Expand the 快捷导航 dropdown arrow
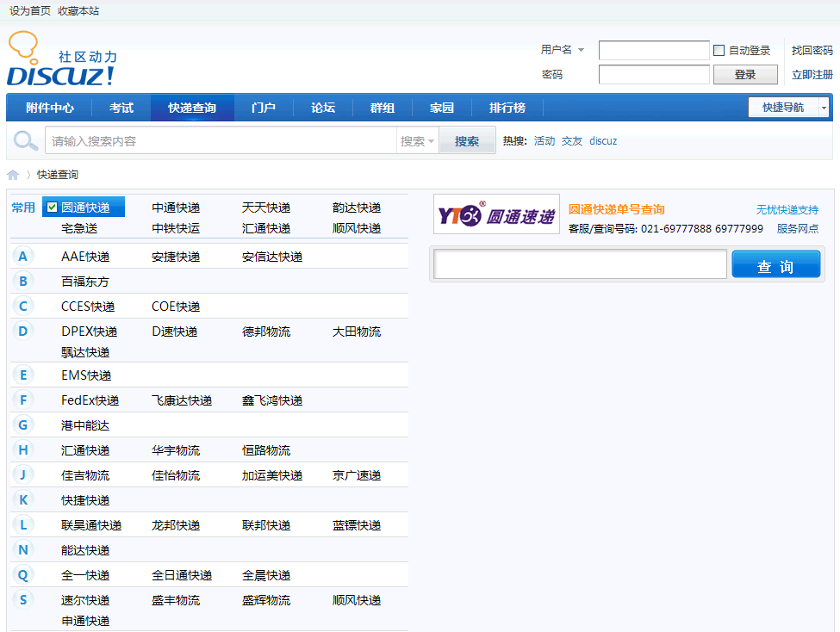 tap(824, 108)
